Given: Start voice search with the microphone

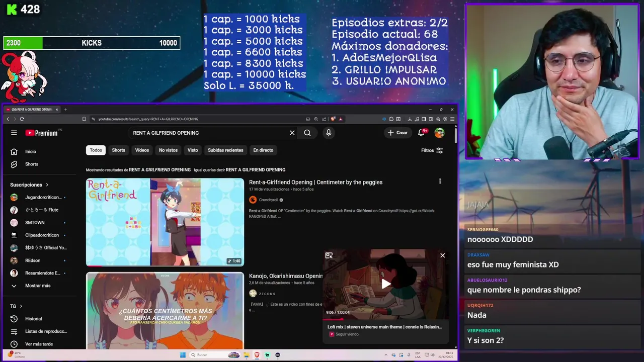Looking at the screenshot, I should tap(329, 133).
